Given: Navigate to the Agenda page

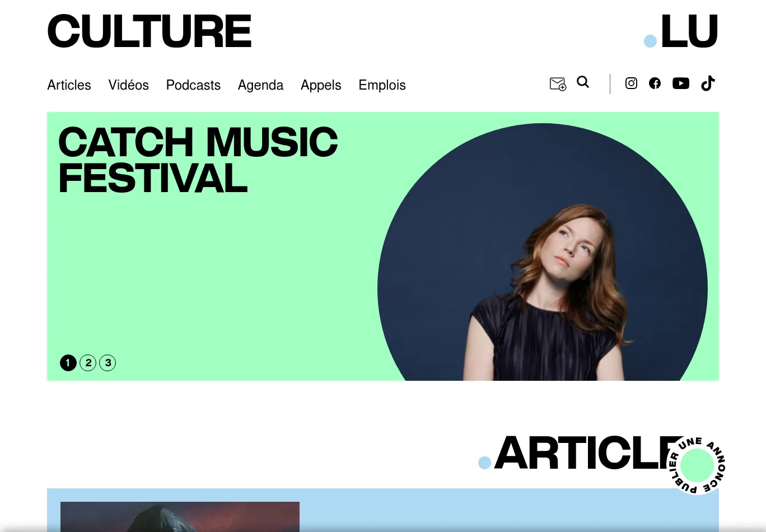Looking at the screenshot, I should pos(260,85).
